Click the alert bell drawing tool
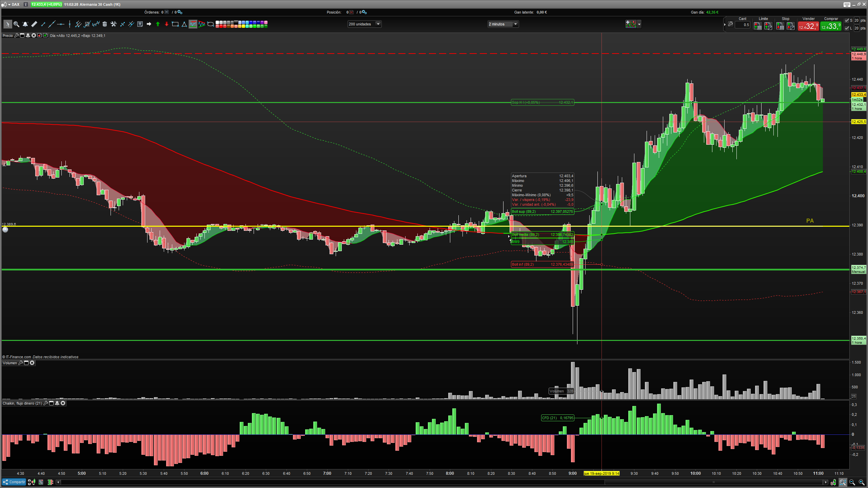This screenshot has height=488, width=868. (x=25, y=24)
